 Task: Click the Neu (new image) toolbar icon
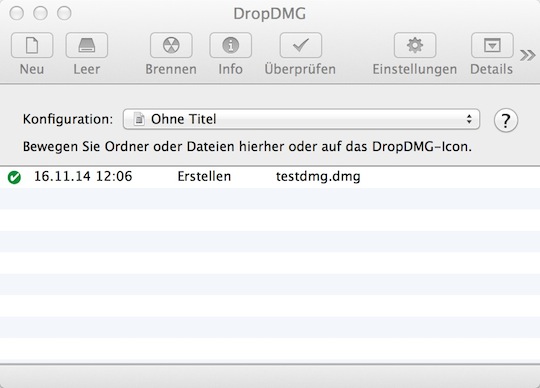pos(32,45)
